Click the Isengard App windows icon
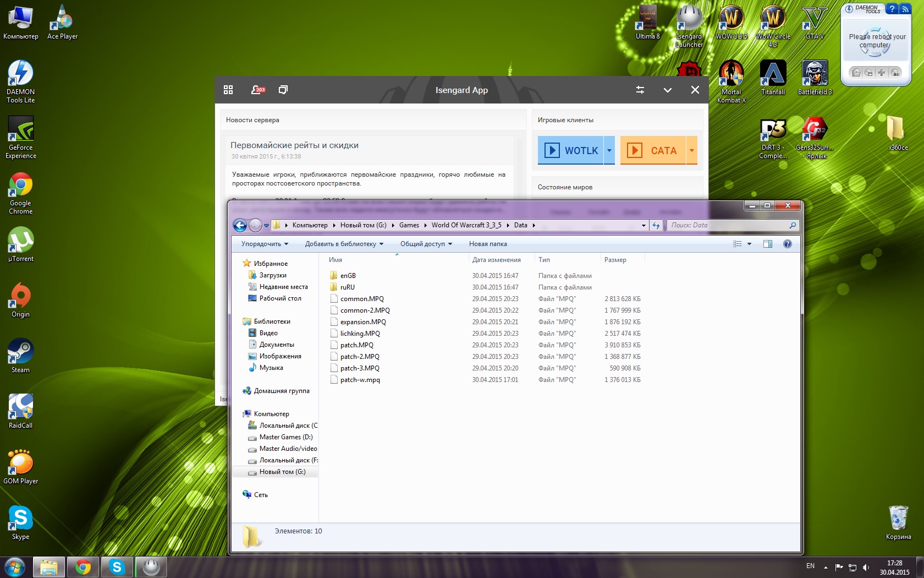924x578 pixels. [283, 90]
